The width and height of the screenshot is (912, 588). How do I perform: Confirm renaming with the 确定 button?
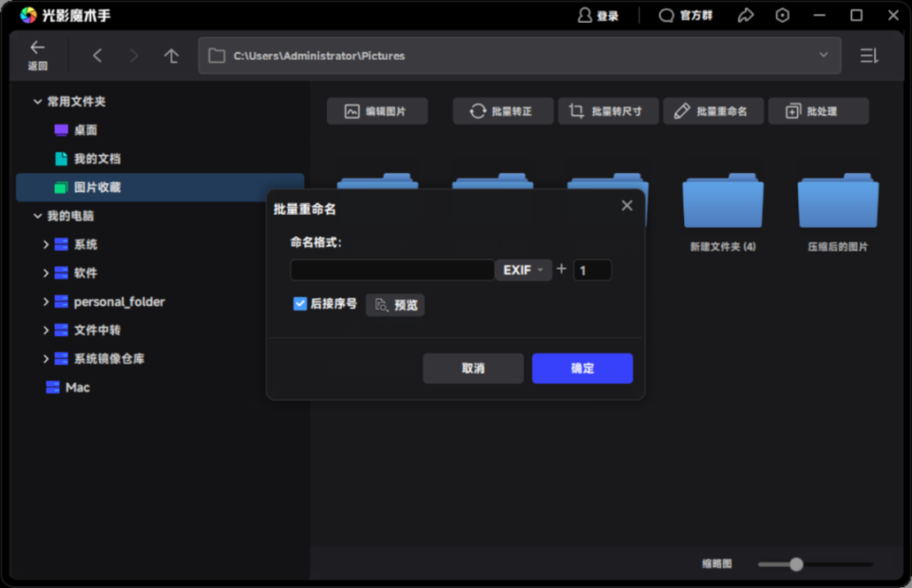(x=581, y=369)
